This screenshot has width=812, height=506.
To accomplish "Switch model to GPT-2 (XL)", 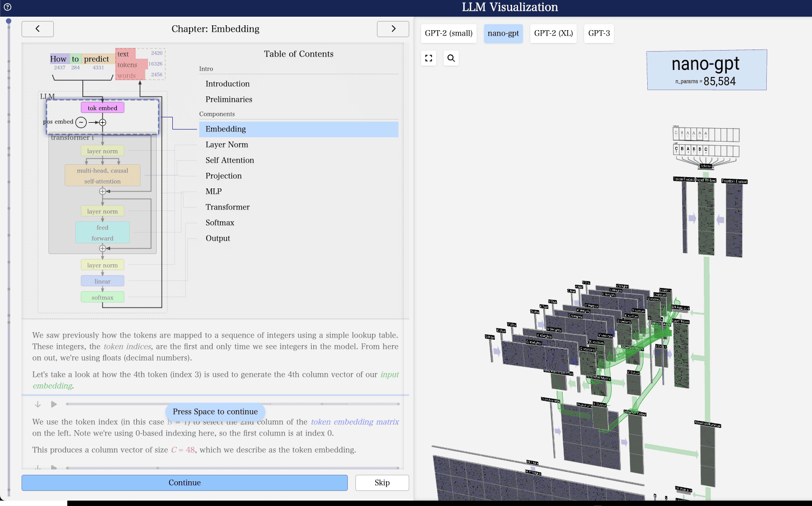I will [553, 33].
